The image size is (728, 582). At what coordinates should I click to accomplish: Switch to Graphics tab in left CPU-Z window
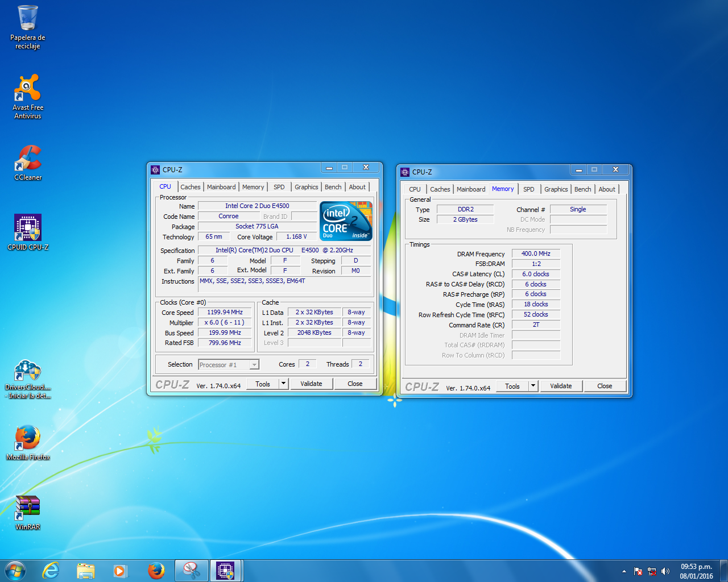307,187
